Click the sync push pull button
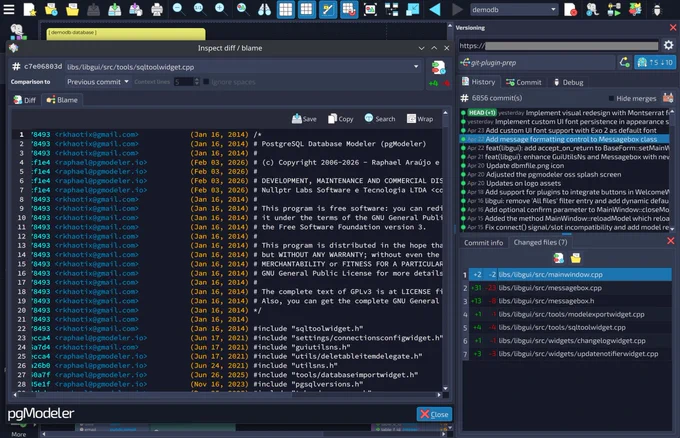 pos(655,62)
